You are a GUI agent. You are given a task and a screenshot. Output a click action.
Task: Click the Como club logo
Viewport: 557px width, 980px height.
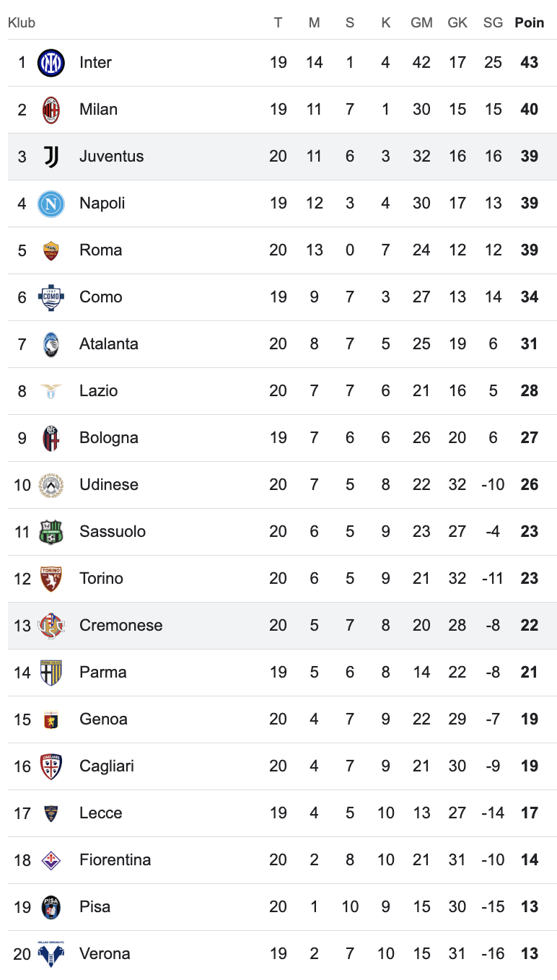coord(51,297)
